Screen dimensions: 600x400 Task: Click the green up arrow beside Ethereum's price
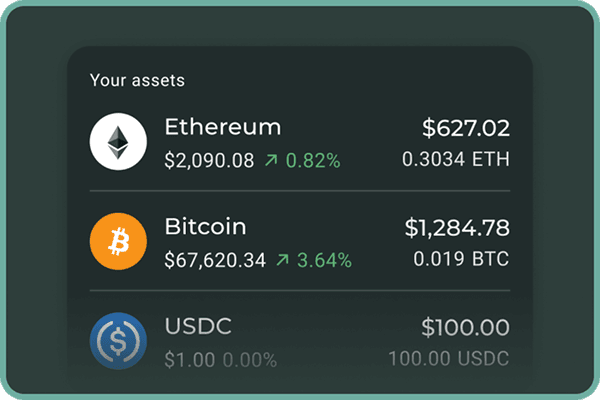tap(271, 160)
